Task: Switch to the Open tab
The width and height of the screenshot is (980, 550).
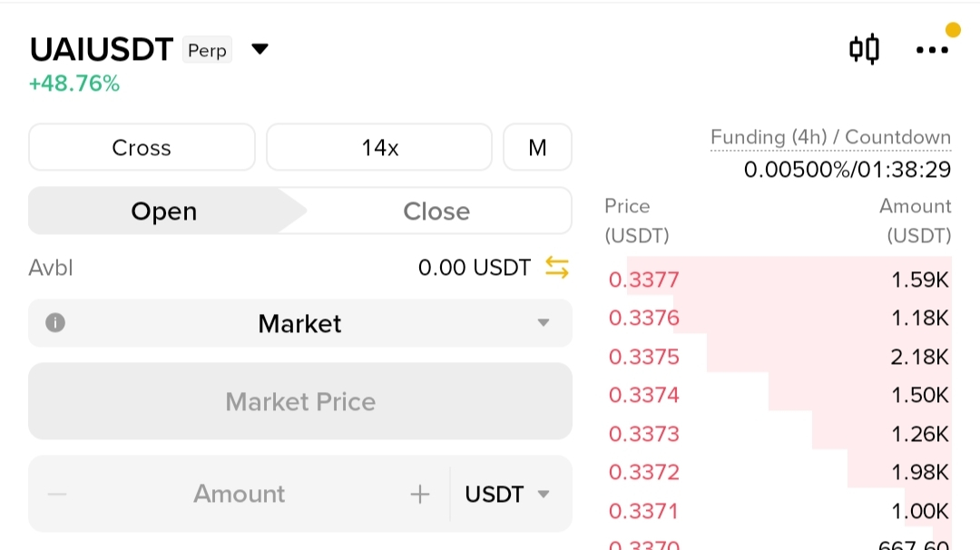Action: 163,211
